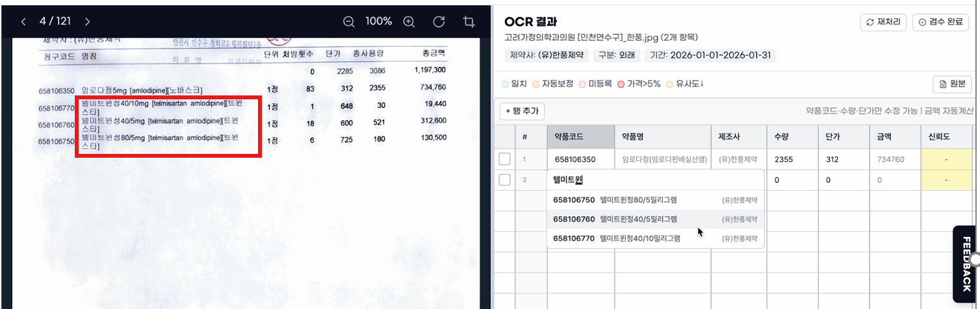This screenshot has width=980, height=309.
Task: Click the 검수 완료 button
Action: point(940,22)
